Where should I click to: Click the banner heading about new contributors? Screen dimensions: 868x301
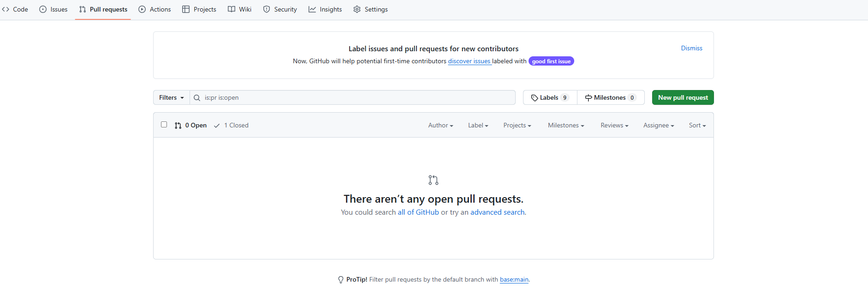click(434, 48)
